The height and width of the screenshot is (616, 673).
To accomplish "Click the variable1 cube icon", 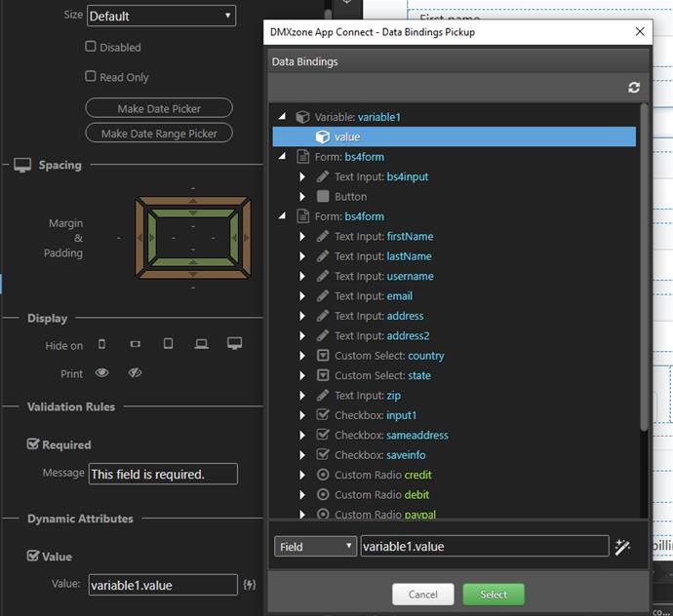I will 302,117.
